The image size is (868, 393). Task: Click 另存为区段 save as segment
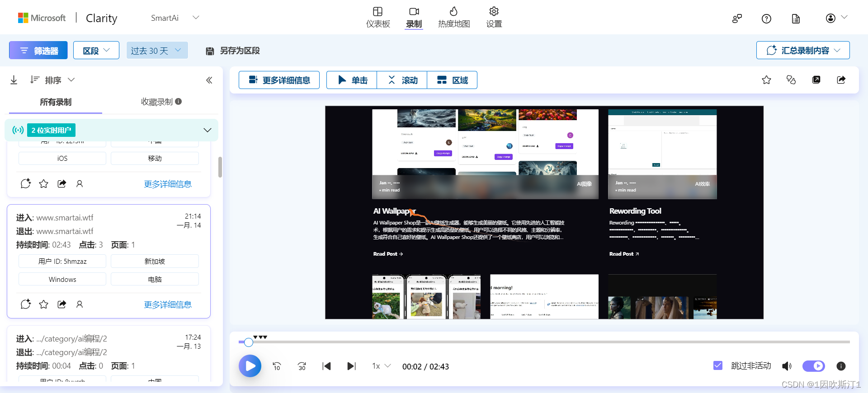[233, 51]
